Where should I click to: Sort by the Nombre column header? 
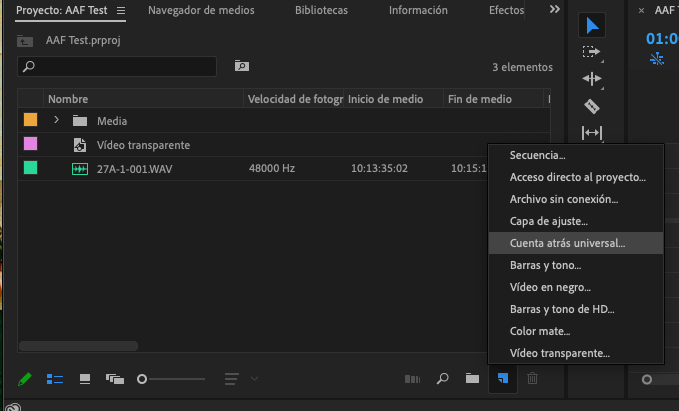[x=143, y=99]
